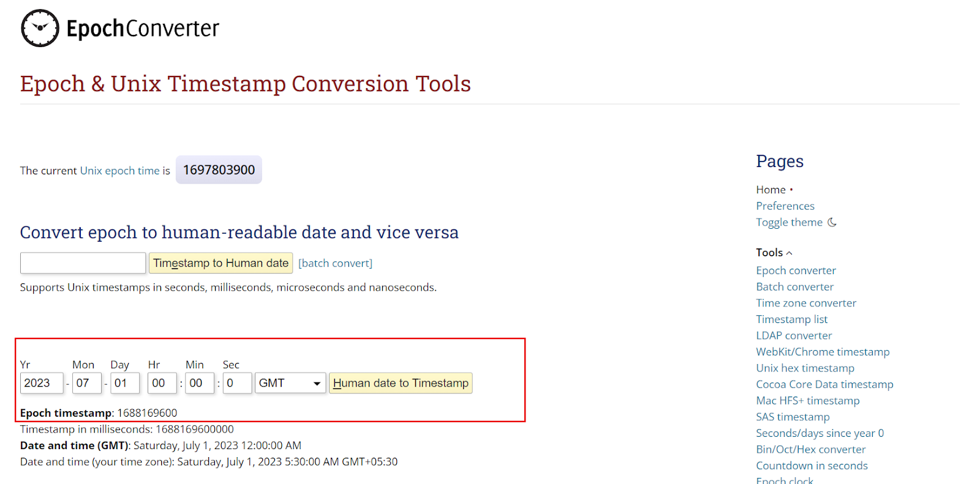
Task: Switch to the Time zone converter page
Action: click(x=806, y=302)
